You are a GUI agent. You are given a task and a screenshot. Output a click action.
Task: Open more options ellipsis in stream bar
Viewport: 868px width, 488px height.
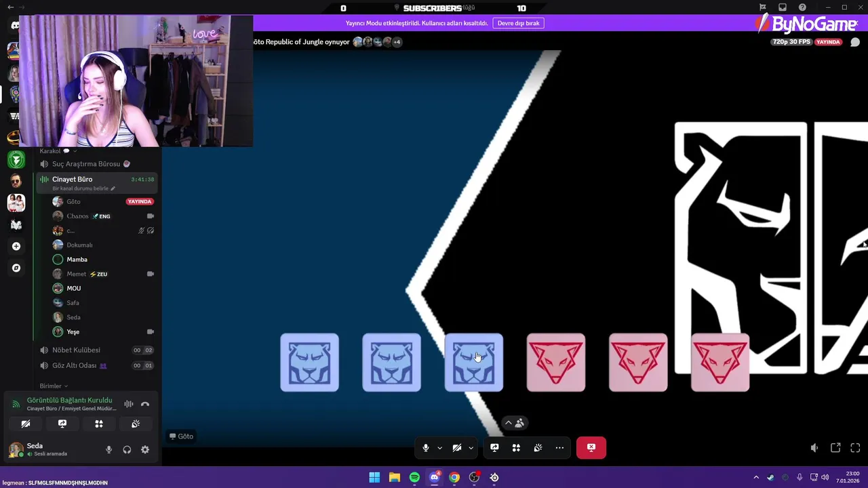coord(559,447)
